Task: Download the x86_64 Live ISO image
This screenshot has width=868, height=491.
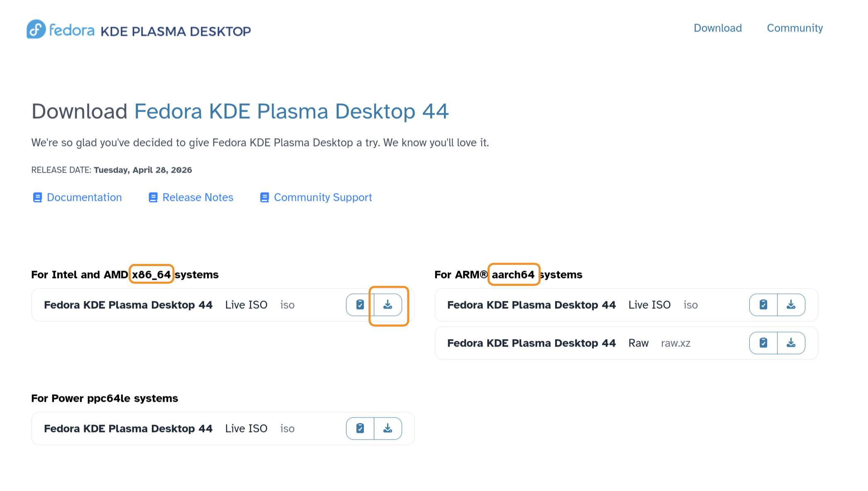Action: pos(388,305)
